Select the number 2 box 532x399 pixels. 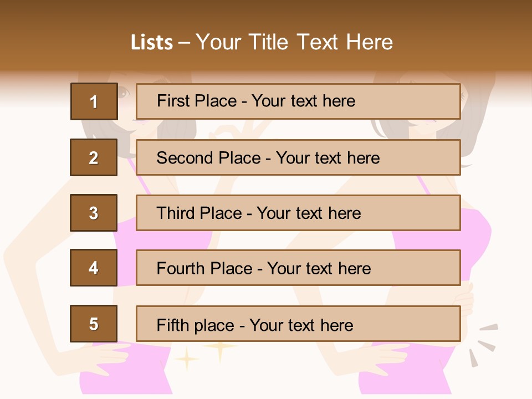click(94, 157)
